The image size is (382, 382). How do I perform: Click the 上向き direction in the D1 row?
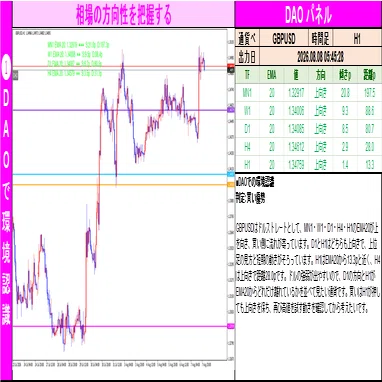point(320,129)
